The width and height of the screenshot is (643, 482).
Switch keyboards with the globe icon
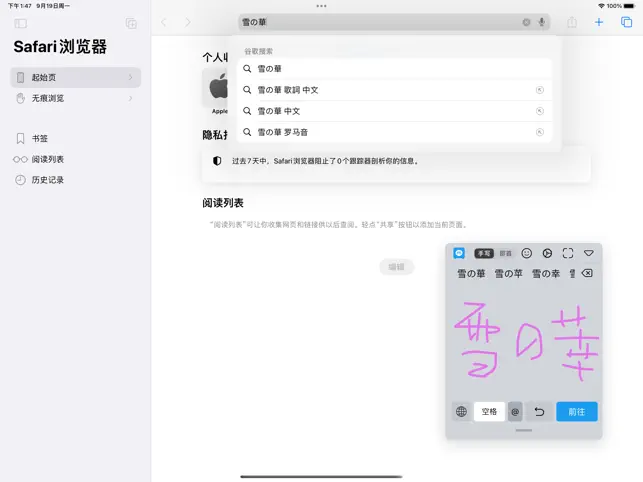(x=461, y=411)
